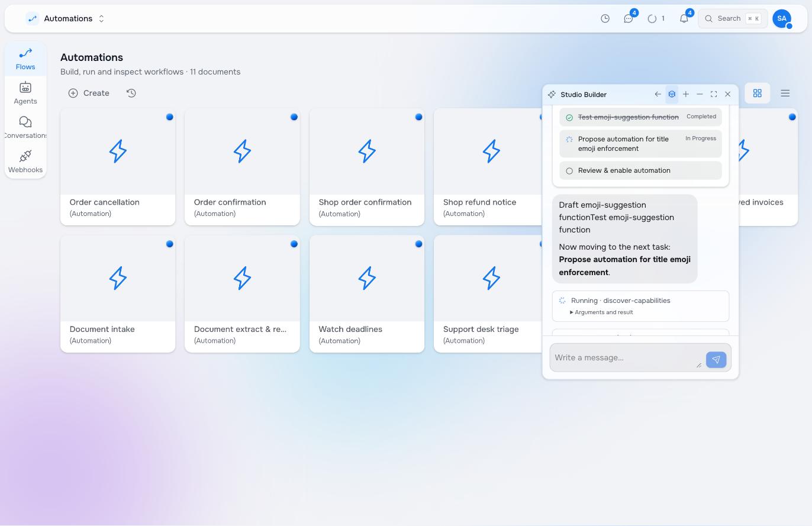The width and height of the screenshot is (812, 526).
Task: Open the SA user avatar menu
Action: tap(782, 18)
